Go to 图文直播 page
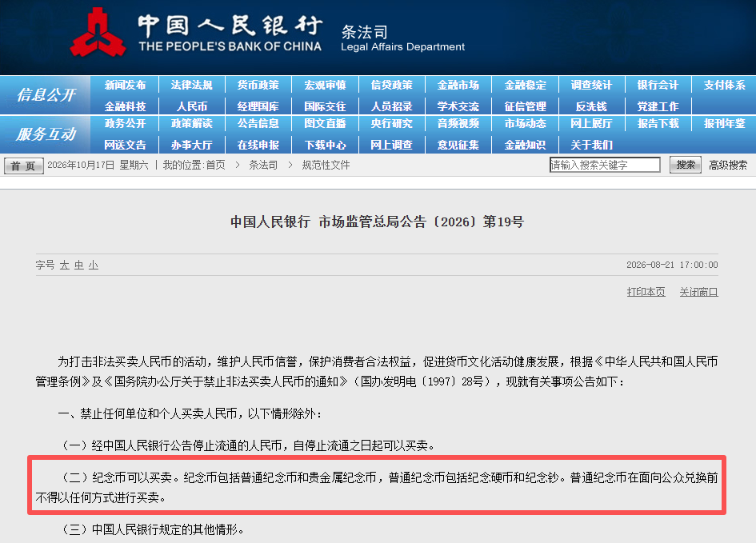Viewport: 756px width, 543px height. pyautogui.click(x=325, y=123)
